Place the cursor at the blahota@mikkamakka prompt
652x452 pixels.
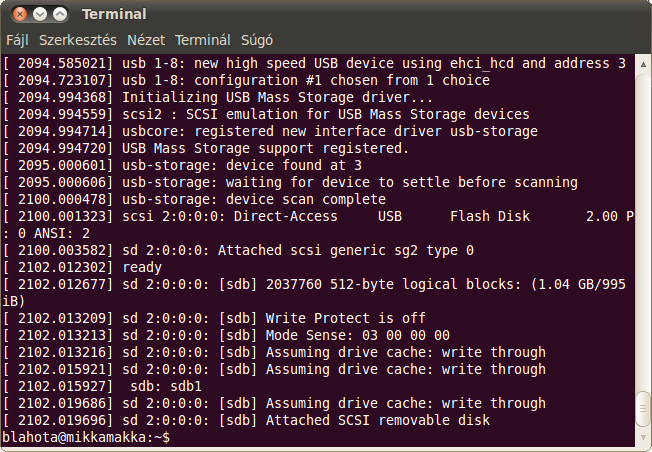[86, 437]
